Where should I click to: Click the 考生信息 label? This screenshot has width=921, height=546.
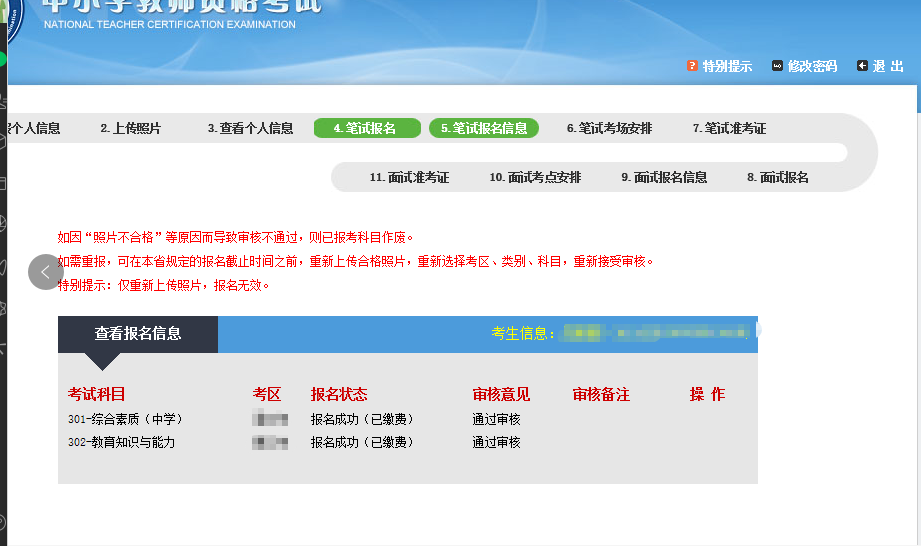click(523, 333)
